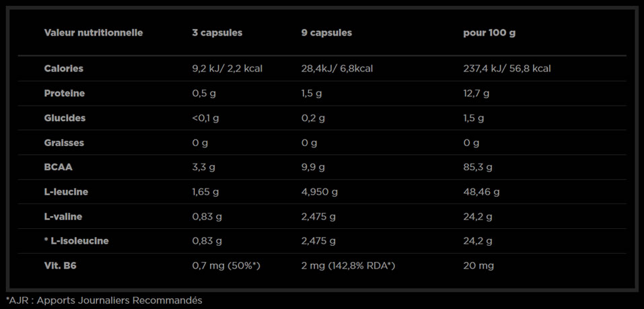Select the L-isoleucine row label
The image size is (644, 309).
(76, 241)
